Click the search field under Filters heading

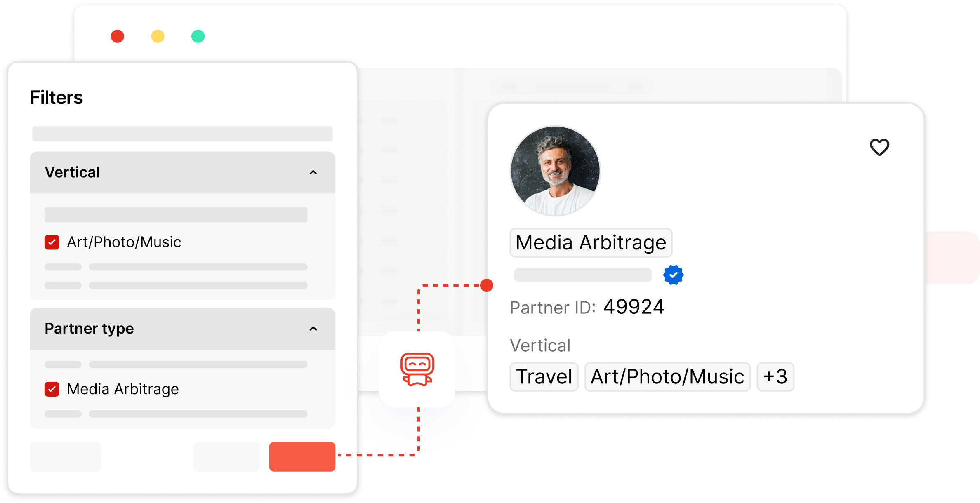click(x=182, y=134)
